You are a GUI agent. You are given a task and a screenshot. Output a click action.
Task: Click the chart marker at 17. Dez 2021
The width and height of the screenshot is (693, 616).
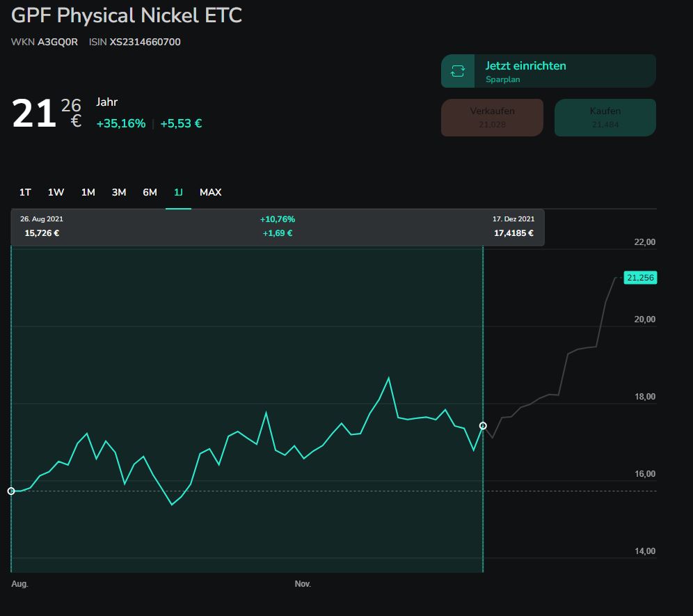coord(483,426)
